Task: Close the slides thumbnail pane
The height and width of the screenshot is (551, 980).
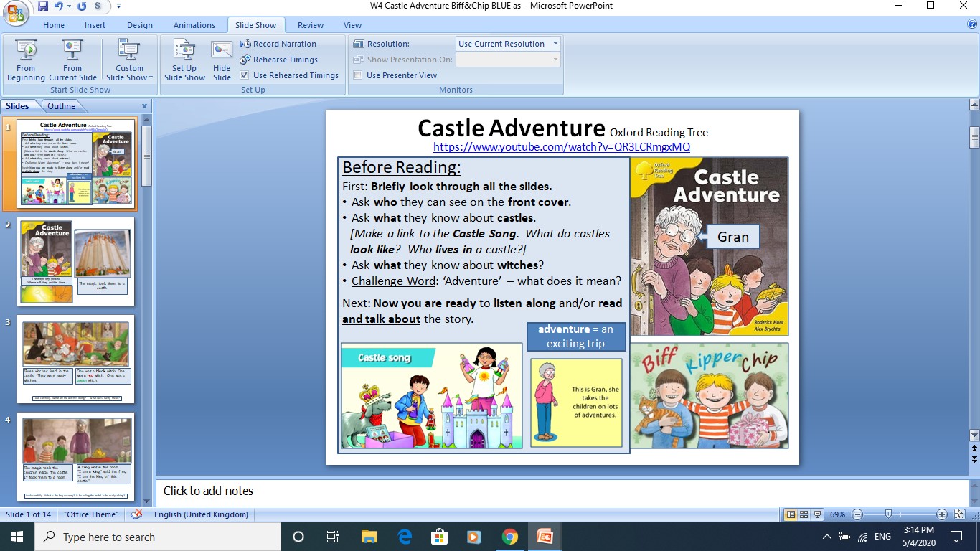Action: coord(144,106)
